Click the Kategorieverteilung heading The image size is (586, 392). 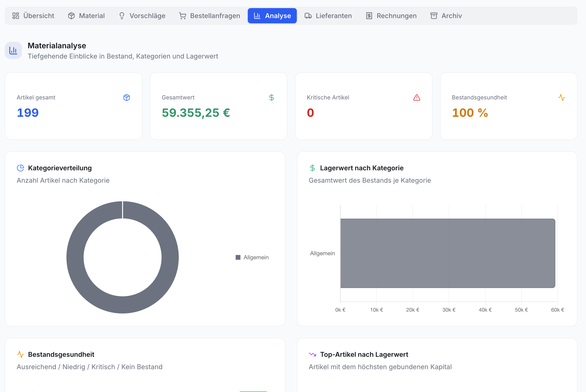[60, 168]
